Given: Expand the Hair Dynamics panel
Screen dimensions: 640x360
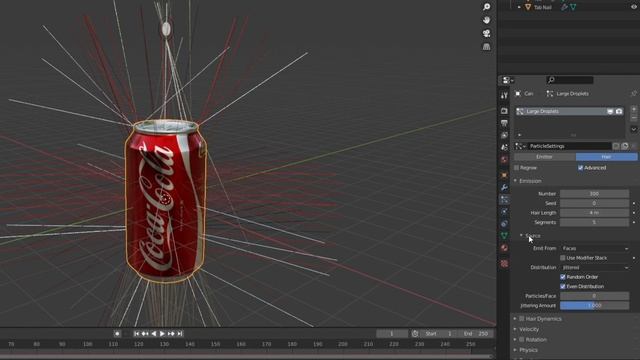Looking at the screenshot, I should click(515, 319).
